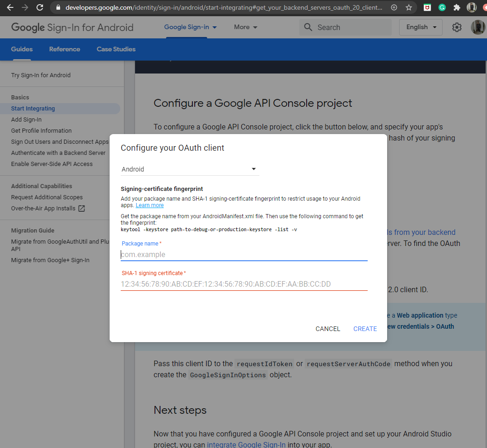Open the Grammarly extension icon
This screenshot has height=448, width=487.
[442, 7]
